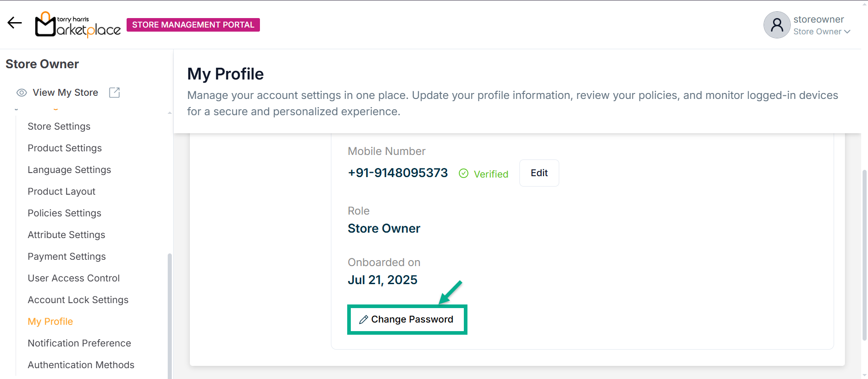Click the sidebar scroll-up arrow
This screenshot has width=868, height=379.
tap(170, 113)
